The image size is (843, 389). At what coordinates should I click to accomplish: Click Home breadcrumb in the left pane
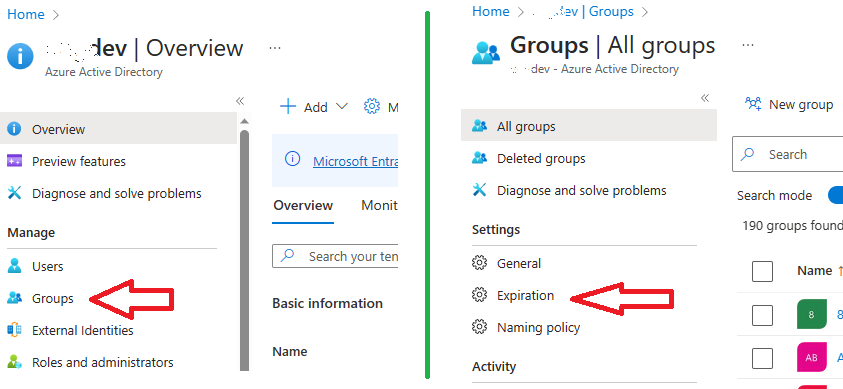pyautogui.click(x=26, y=14)
